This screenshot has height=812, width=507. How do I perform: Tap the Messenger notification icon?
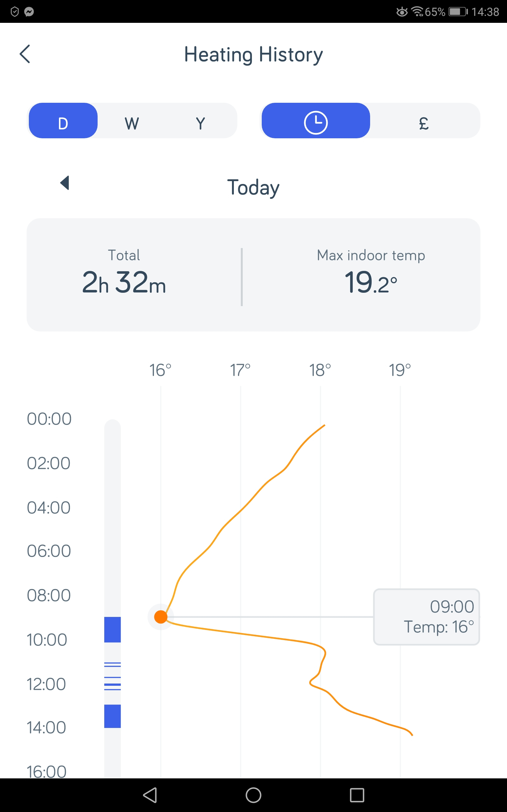pyautogui.click(x=29, y=12)
